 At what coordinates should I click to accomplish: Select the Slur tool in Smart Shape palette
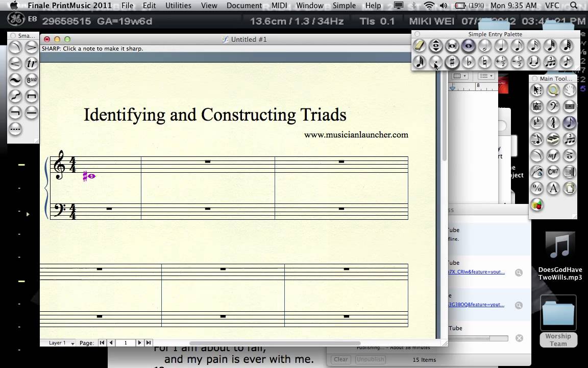[x=15, y=48]
